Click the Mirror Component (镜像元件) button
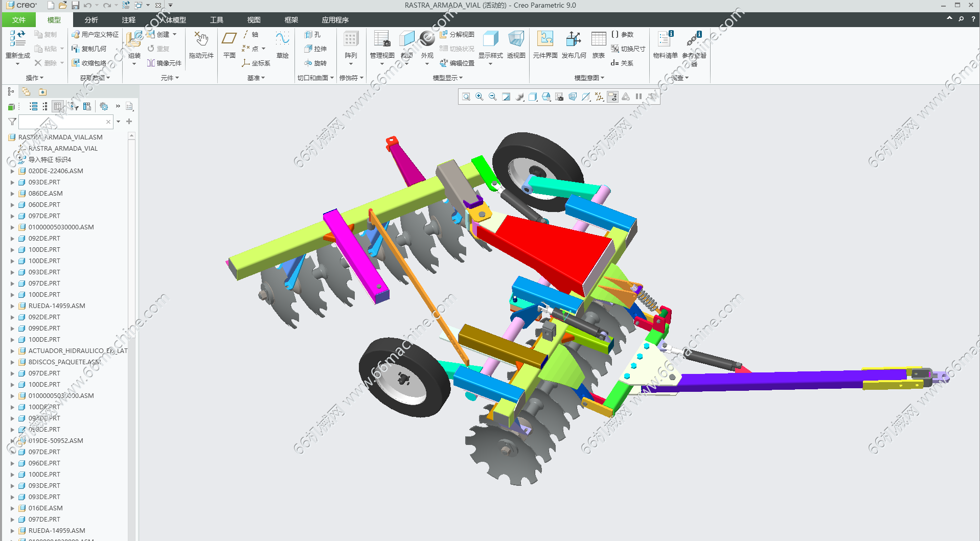Image resolution: width=980 pixels, height=541 pixels. (164, 63)
